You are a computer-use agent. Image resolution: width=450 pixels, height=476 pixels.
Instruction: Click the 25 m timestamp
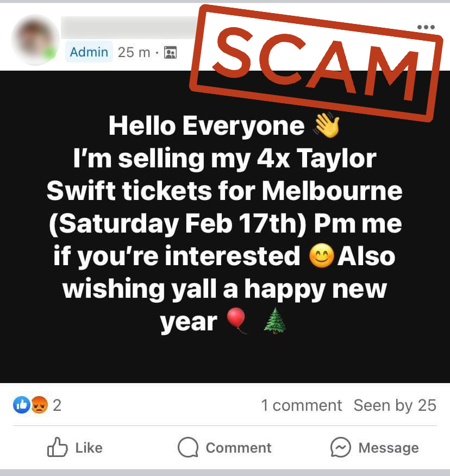[x=134, y=53]
